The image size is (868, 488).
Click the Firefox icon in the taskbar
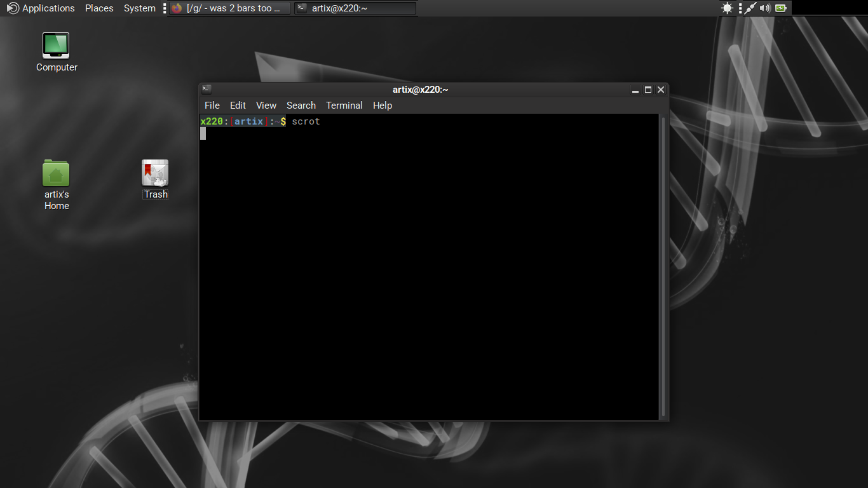[177, 8]
